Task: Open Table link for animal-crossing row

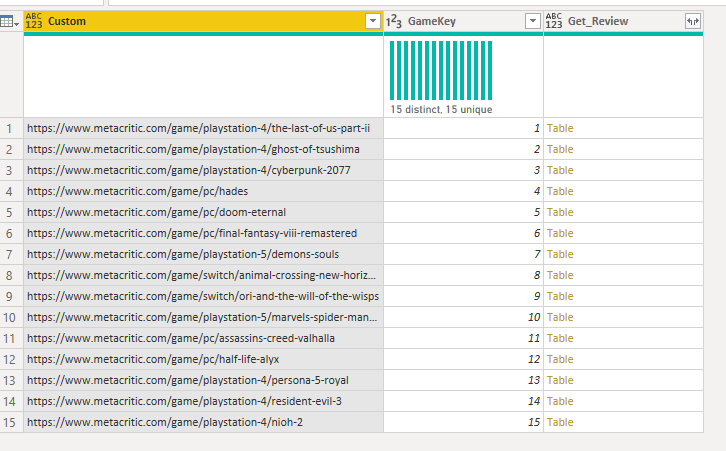Action: 560,275
